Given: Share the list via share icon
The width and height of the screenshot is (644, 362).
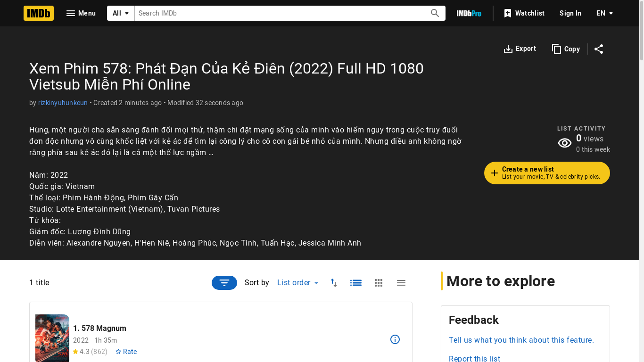Looking at the screenshot, I should pos(599,49).
